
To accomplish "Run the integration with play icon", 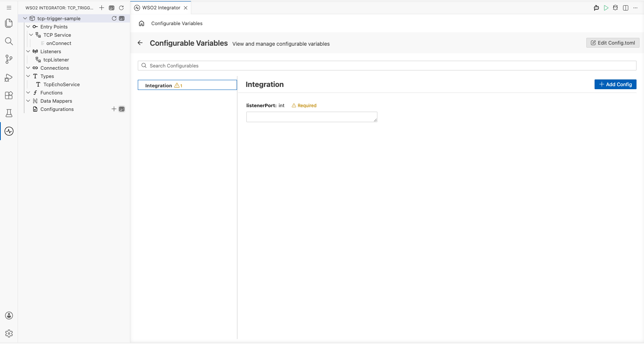I will pos(606,7).
